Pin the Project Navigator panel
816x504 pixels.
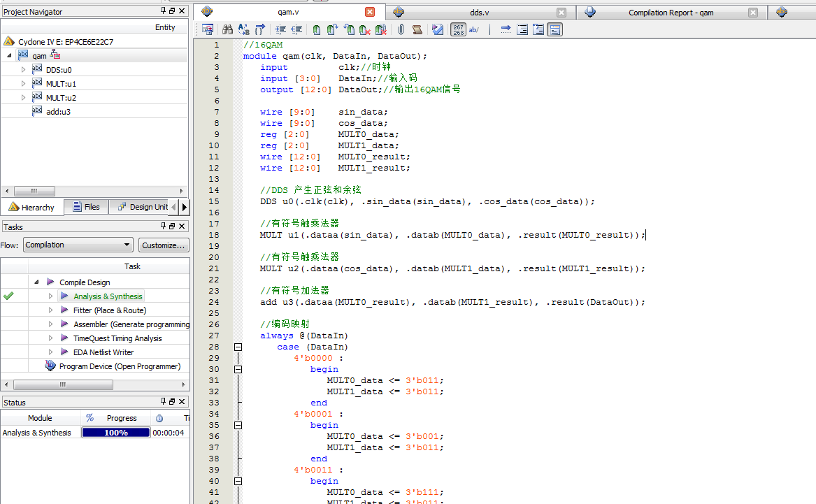[164, 11]
